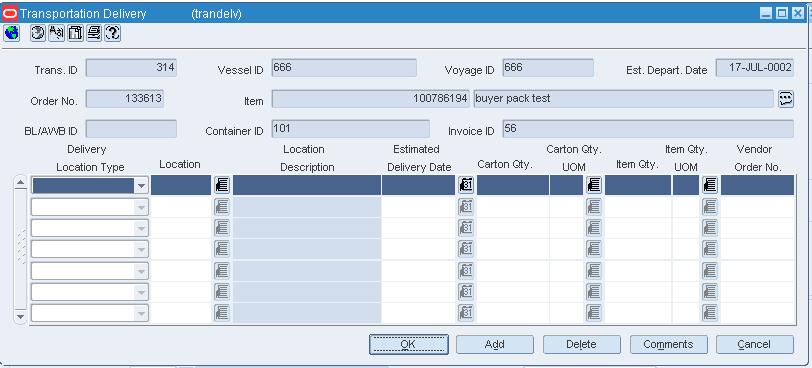Click the grid scroll up arrow

21,183
